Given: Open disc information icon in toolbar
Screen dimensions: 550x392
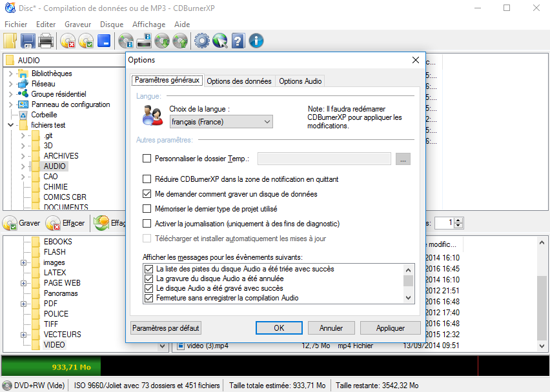Looking at the screenshot, I should [x=126, y=41].
